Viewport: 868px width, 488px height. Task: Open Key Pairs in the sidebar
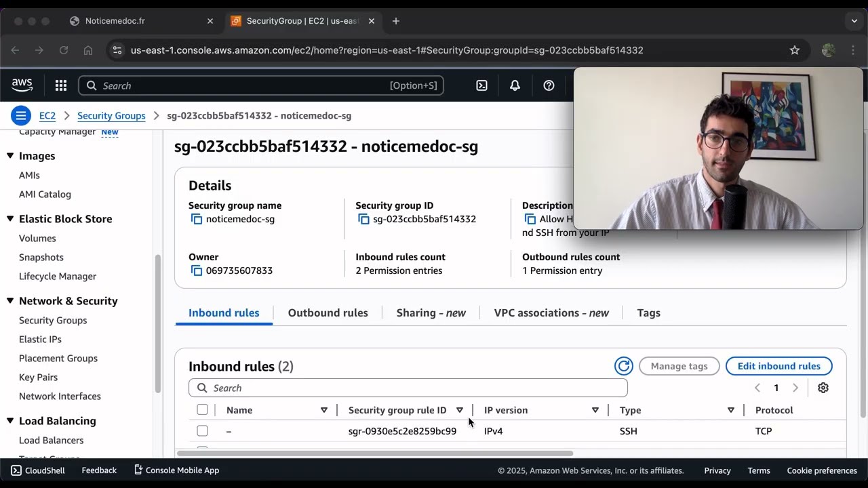[38, 378]
